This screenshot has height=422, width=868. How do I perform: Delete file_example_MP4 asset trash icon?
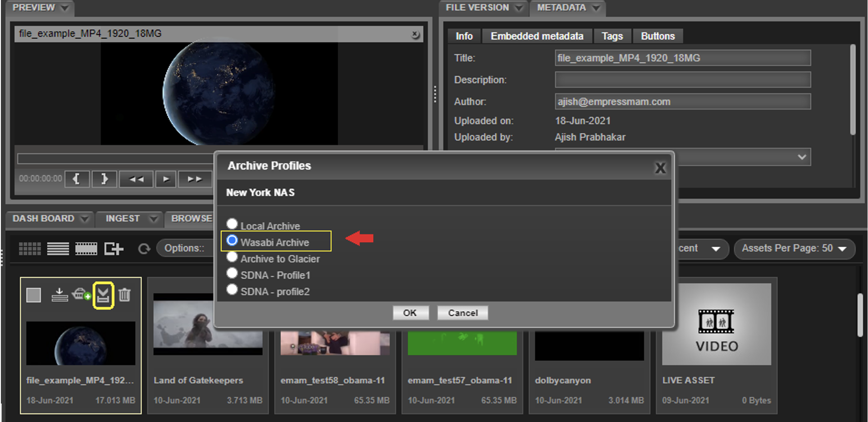click(125, 295)
